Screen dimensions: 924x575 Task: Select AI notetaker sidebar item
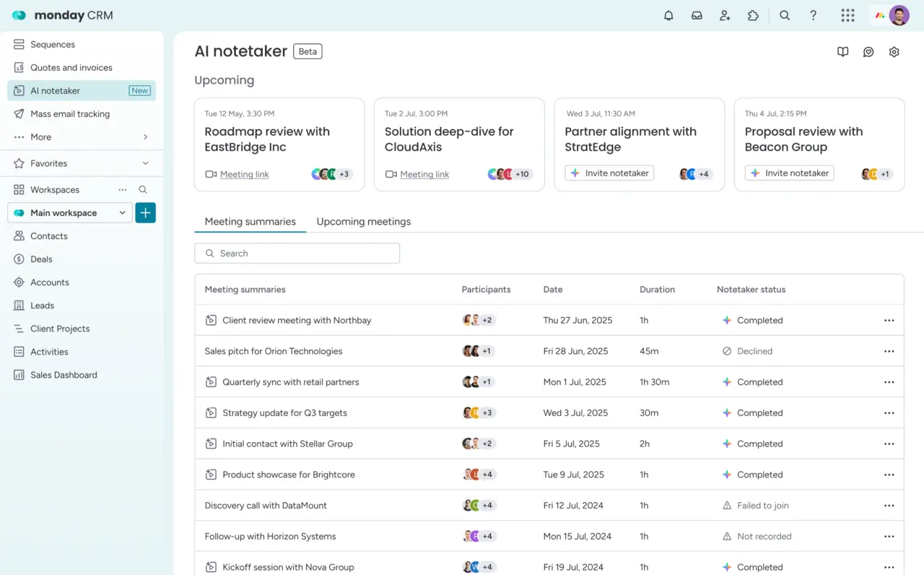pos(82,91)
